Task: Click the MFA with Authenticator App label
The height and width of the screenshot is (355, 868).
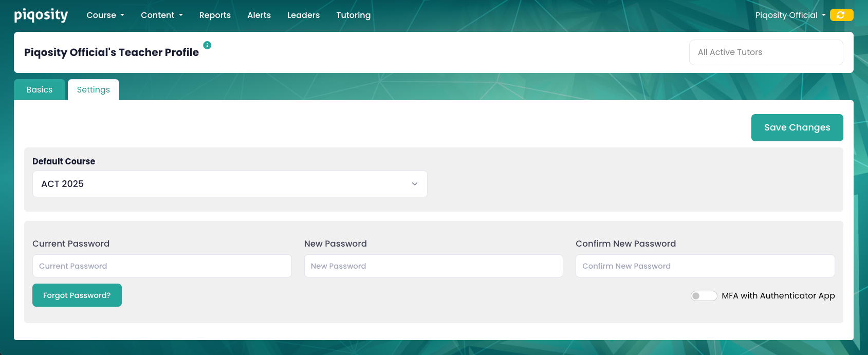Action: coord(778,296)
